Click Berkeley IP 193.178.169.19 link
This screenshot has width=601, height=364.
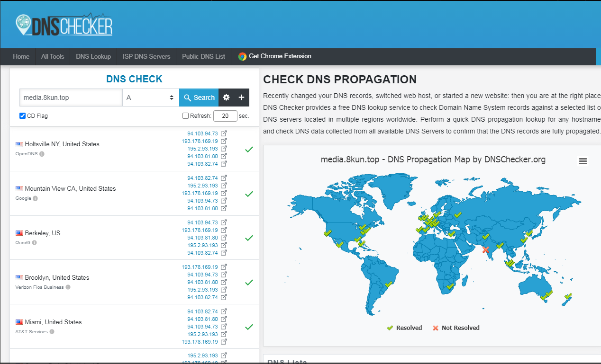tap(200, 230)
